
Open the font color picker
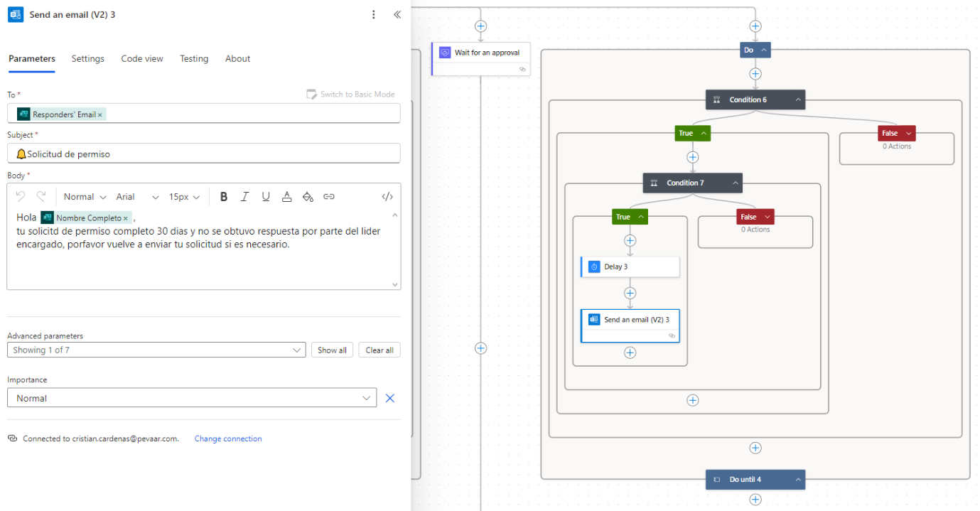tap(286, 197)
